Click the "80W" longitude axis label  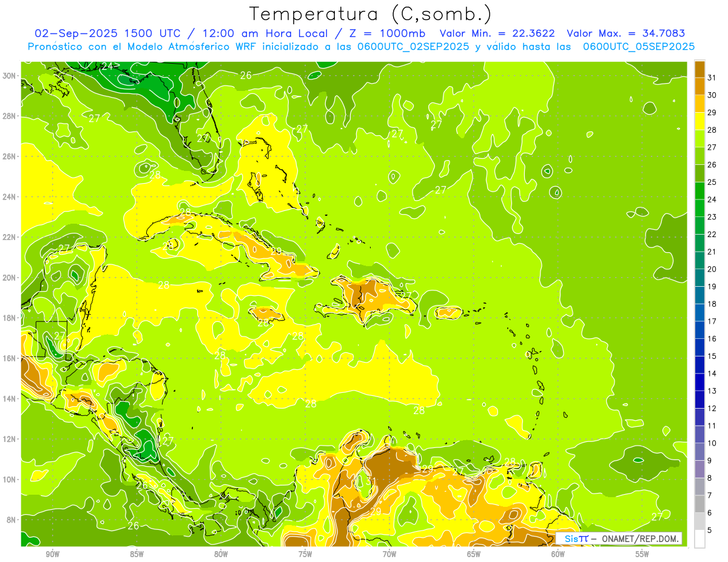coord(221,554)
